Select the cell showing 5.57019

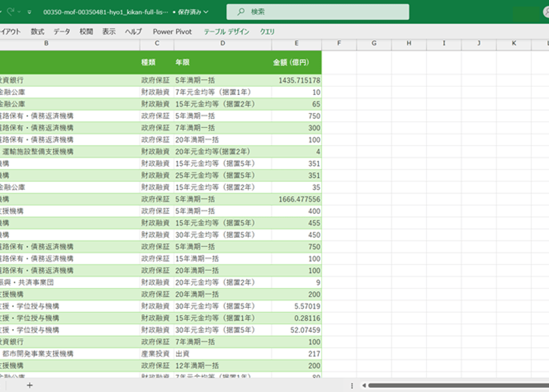(x=296, y=306)
